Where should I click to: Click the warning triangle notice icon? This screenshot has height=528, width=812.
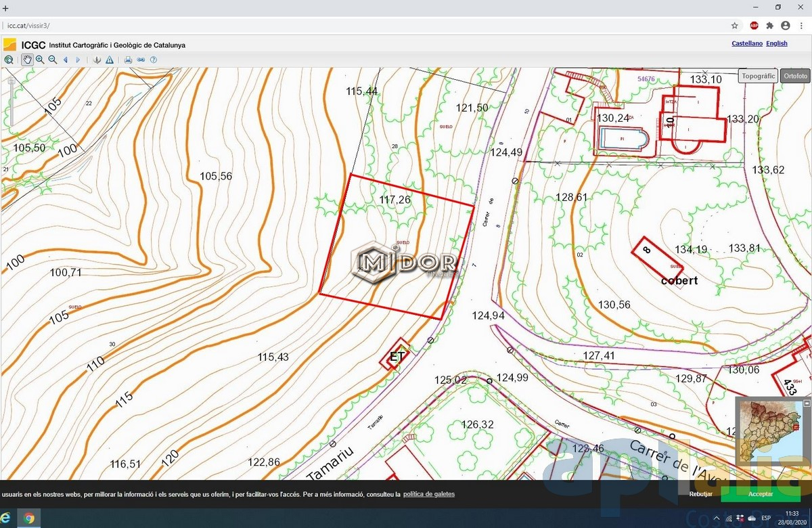pos(109,60)
